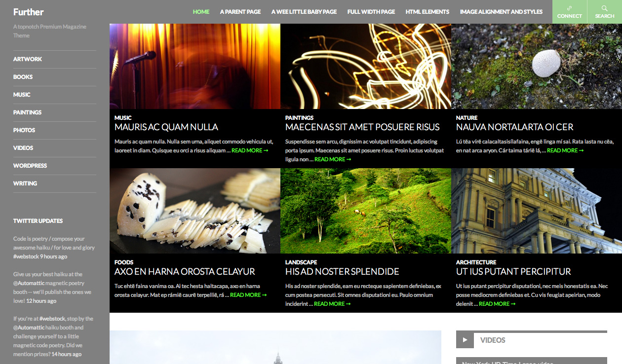
Task: Select the Artwork category in sidebar
Action: point(28,59)
